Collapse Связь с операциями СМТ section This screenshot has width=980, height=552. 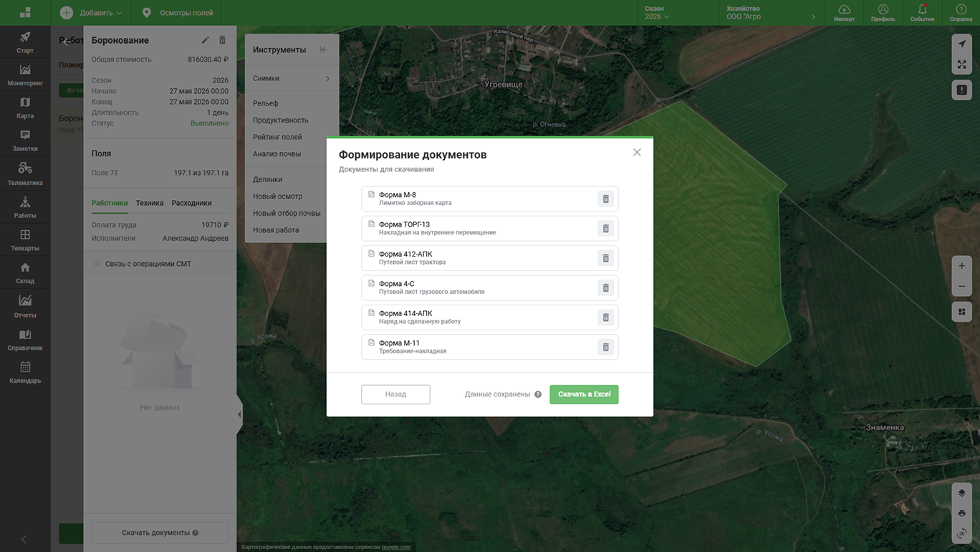tap(97, 264)
